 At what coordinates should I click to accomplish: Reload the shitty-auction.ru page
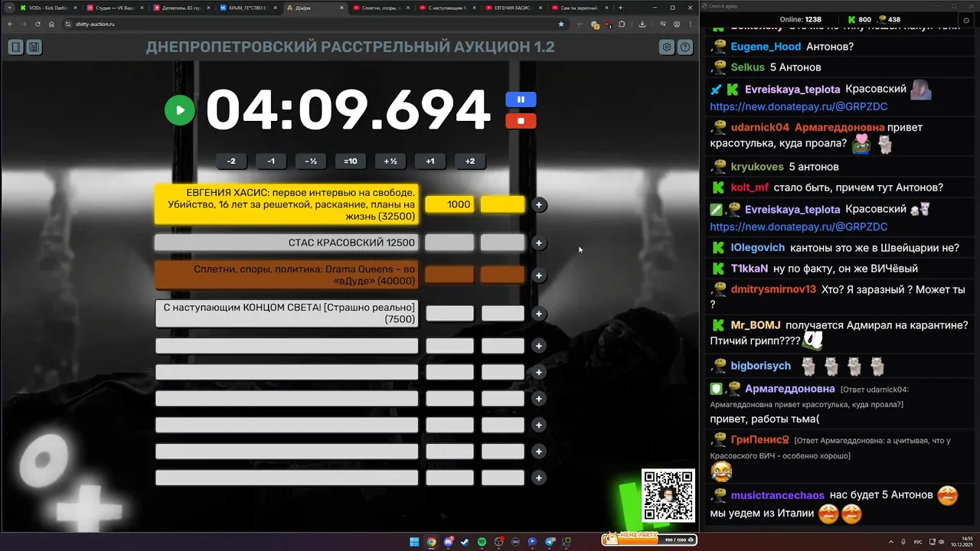[x=38, y=24]
